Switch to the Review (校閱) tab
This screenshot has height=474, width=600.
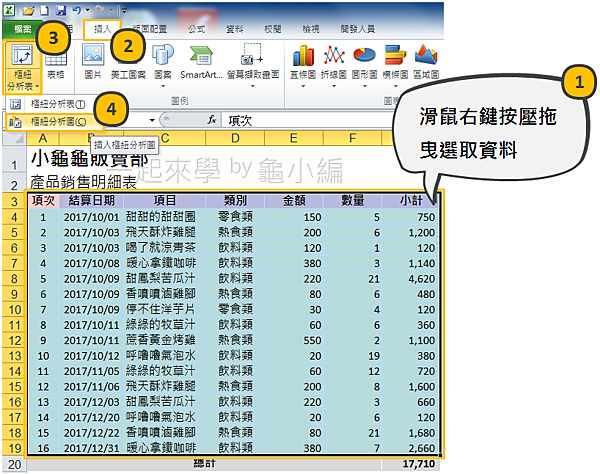point(273,29)
